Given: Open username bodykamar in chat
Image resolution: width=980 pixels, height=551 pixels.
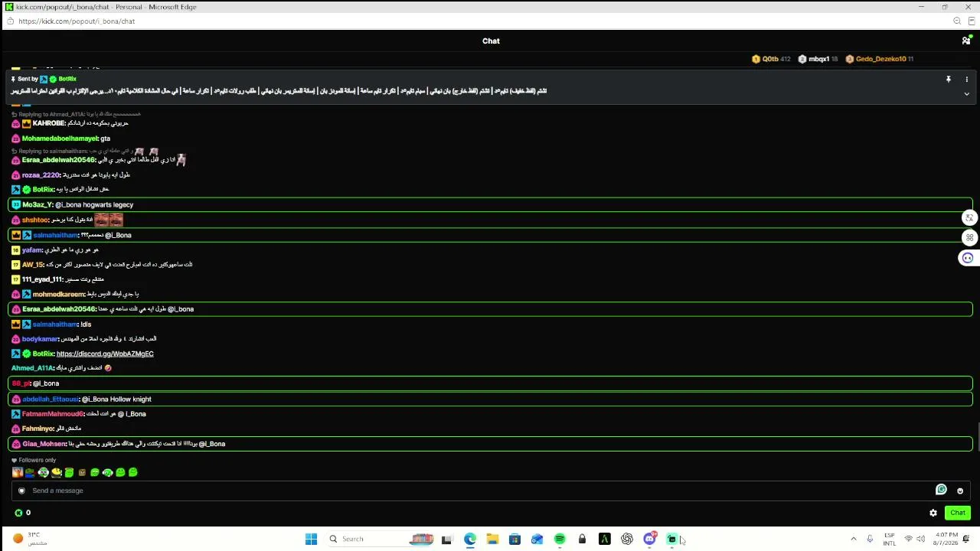Looking at the screenshot, I should pos(40,339).
